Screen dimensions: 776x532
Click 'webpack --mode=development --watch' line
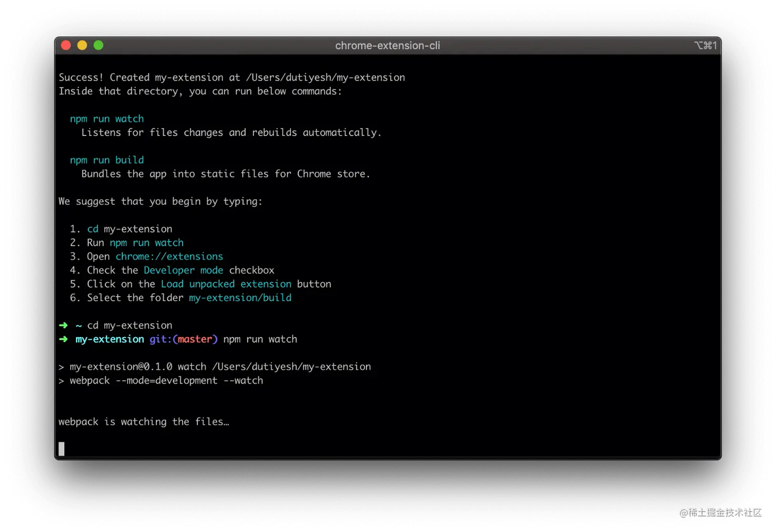click(161, 381)
